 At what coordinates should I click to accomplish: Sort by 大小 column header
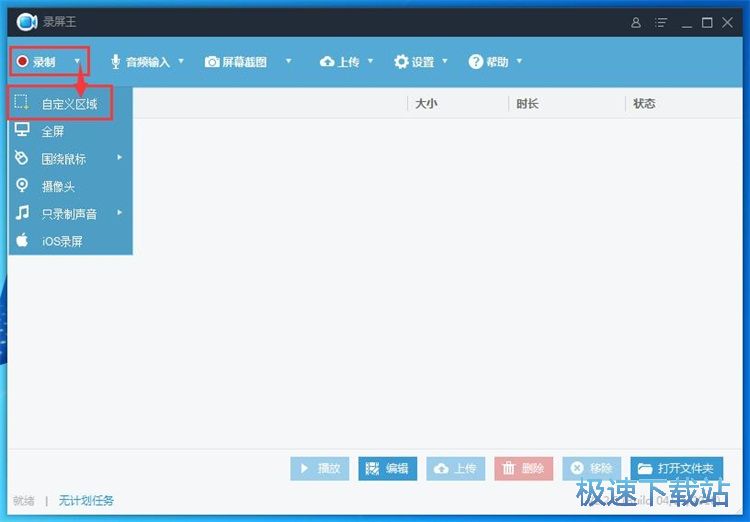(426, 103)
